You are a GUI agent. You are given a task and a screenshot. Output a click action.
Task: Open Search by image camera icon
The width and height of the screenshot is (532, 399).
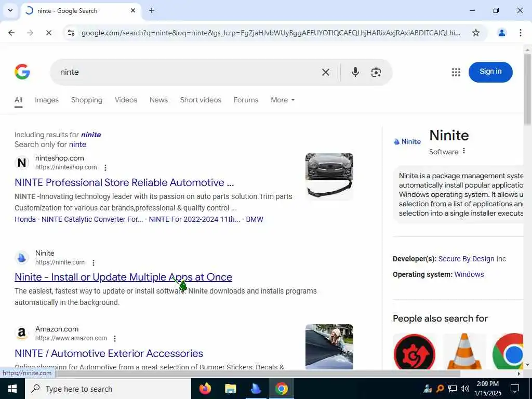click(x=376, y=72)
